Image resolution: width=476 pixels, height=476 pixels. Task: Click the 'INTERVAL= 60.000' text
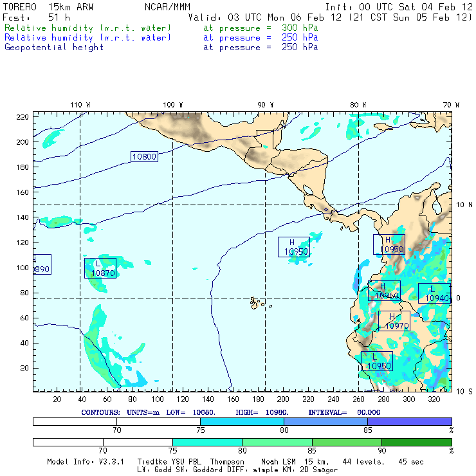(x=344, y=412)
